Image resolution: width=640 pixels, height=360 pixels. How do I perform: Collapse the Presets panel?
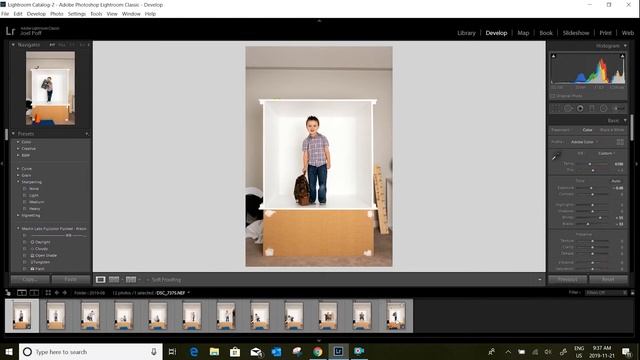coord(13,133)
